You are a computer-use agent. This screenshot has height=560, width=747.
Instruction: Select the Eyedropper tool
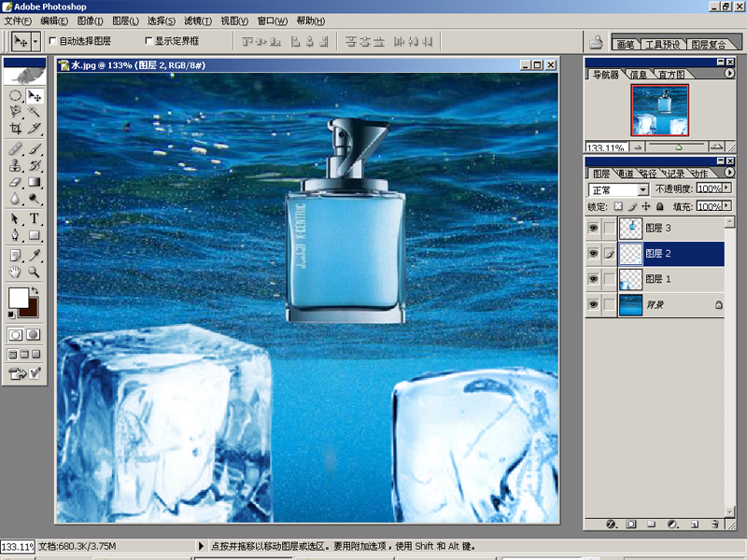(x=35, y=256)
